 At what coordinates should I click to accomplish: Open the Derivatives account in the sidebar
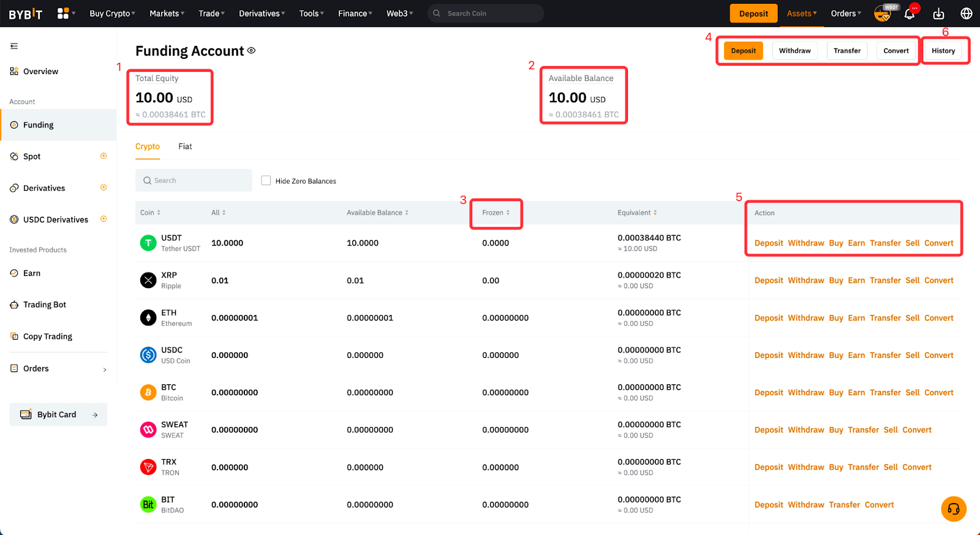tap(58, 188)
